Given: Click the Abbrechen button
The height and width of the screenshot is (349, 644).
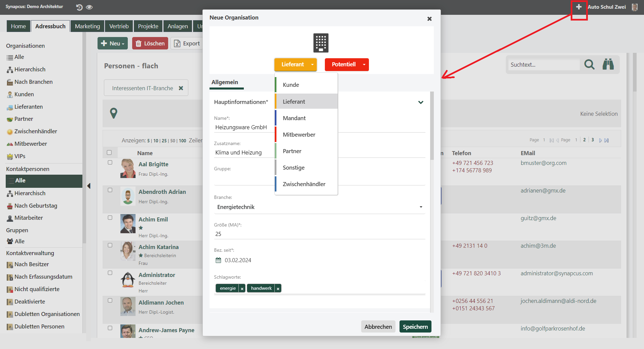Looking at the screenshot, I should [x=378, y=327].
